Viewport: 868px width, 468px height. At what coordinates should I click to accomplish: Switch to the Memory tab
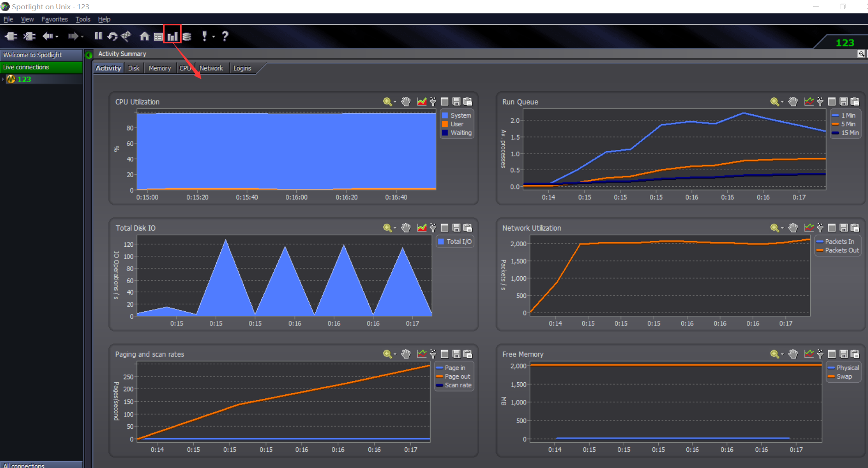[x=159, y=68]
